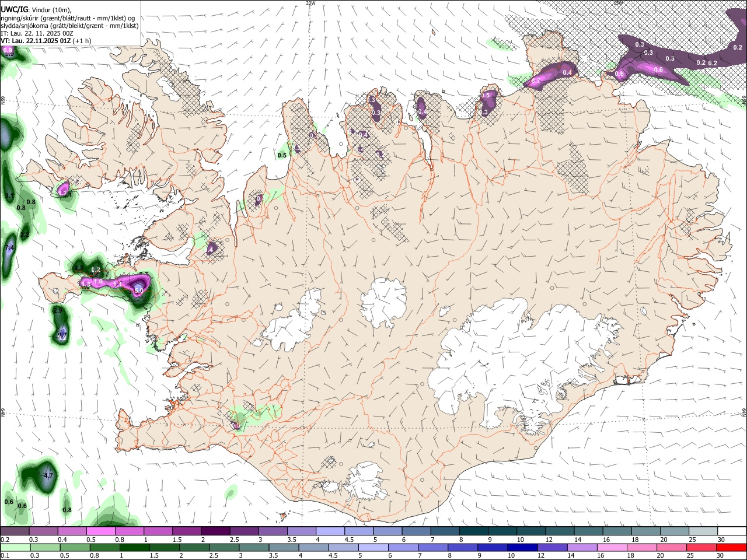
Task: Pick the pale lavender 4–4.5 snow swatch
Action: [331, 531]
